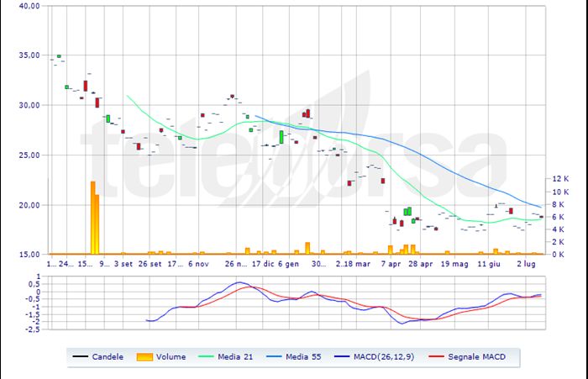This screenshot has height=379, width=588.
Task: Click the 6 gen date label
Action: coord(288,264)
